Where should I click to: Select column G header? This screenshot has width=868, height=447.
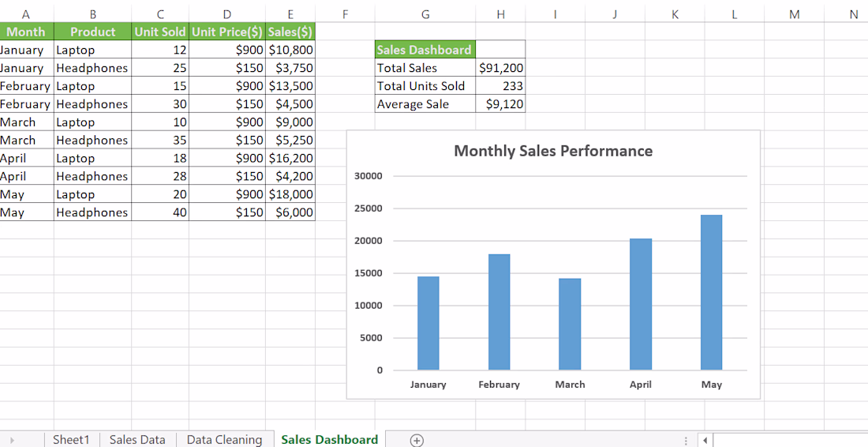(x=425, y=14)
